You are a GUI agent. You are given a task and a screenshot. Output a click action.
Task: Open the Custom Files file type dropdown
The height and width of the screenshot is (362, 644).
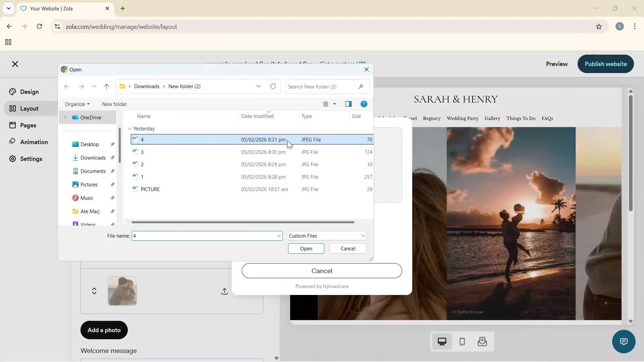[x=327, y=236]
